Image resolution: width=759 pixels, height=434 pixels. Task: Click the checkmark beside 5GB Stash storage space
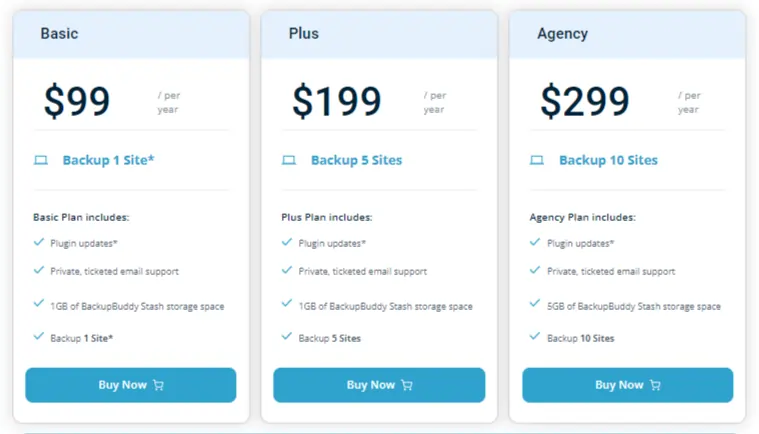tap(535, 303)
